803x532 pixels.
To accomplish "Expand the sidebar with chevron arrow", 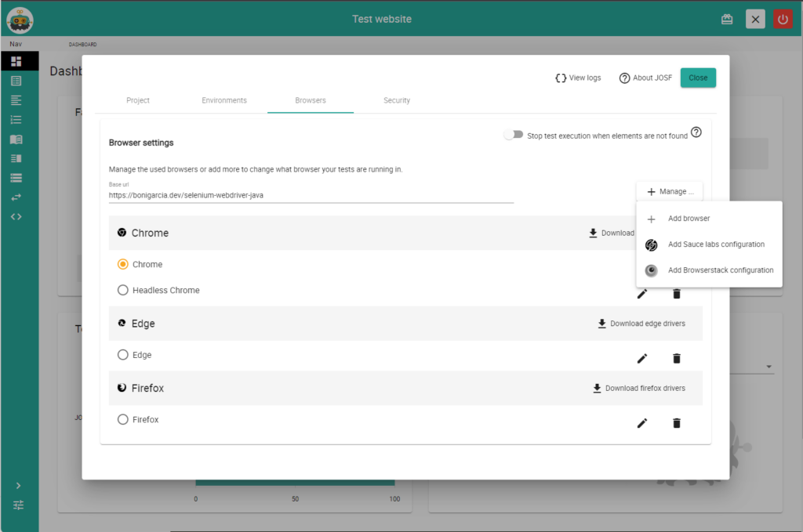I will [x=18, y=486].
